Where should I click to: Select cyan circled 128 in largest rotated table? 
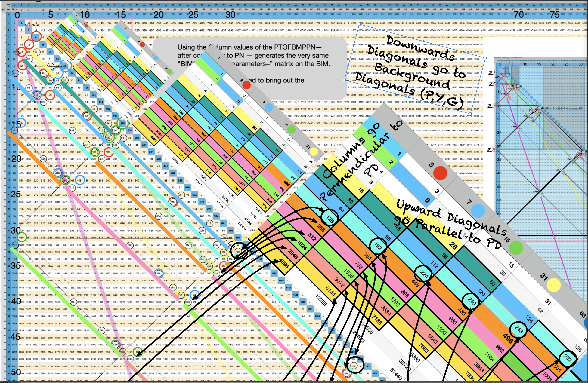click(x=330, y=218)
